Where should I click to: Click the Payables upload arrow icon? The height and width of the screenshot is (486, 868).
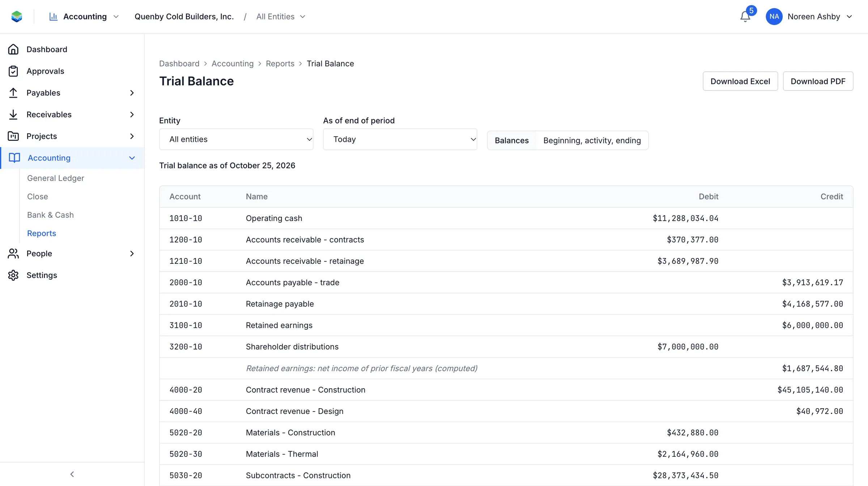[13, 93]
